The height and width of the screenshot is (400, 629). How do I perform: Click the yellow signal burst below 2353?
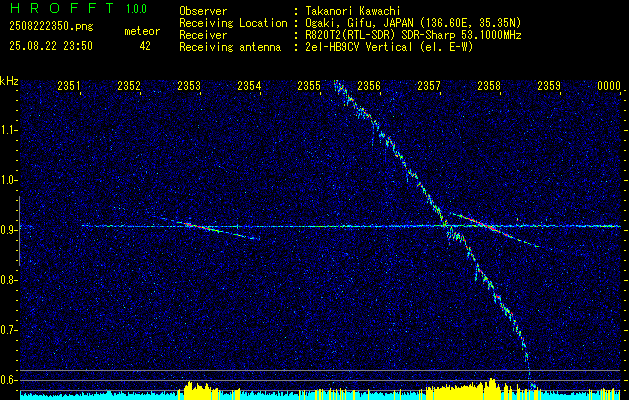point(203,390)
